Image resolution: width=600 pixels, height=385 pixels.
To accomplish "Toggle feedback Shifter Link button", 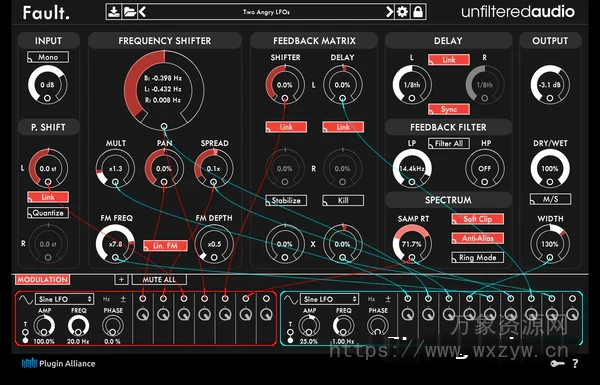I will pos(286,127).
